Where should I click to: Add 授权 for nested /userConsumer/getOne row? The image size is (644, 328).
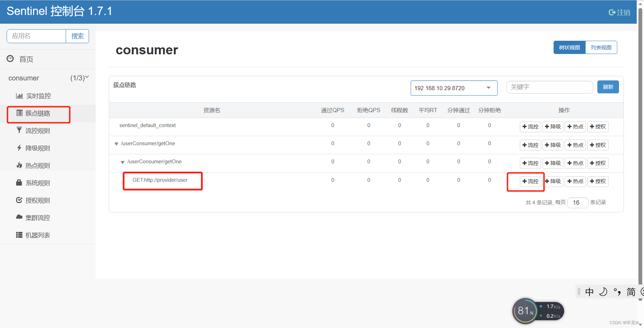coord(598,163)
